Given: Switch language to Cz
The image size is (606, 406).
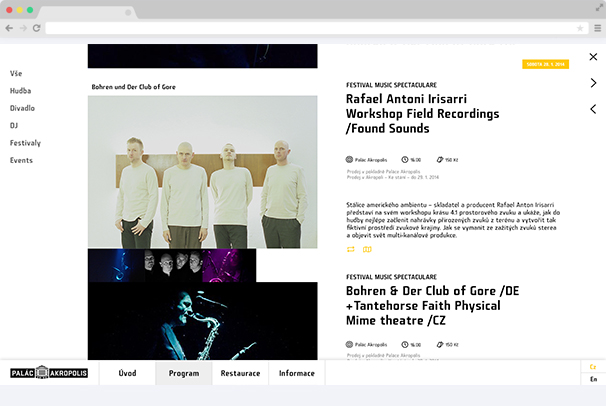Looking at the screenshot, I should click(x=593, y=367).
